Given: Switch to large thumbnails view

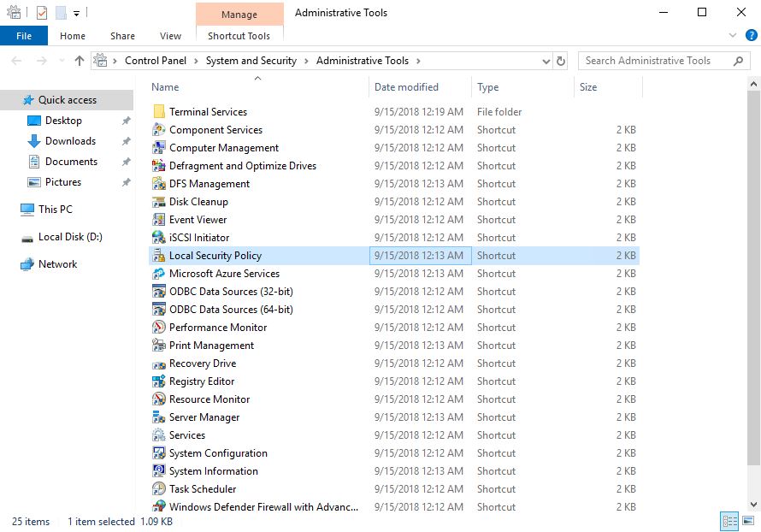Looking at the screenshot, I should [x=748, y=522].
